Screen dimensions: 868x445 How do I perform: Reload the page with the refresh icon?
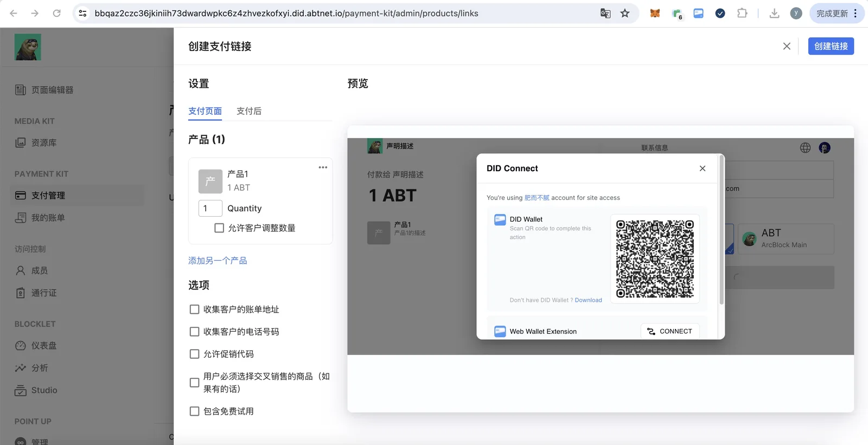pyautogui.click(x=56, y=13)
